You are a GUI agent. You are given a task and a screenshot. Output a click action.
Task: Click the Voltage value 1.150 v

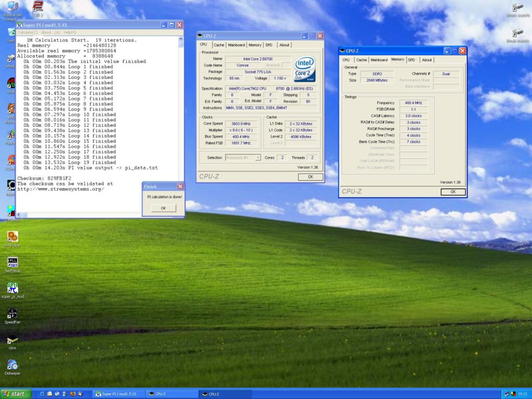pos(280,78)
